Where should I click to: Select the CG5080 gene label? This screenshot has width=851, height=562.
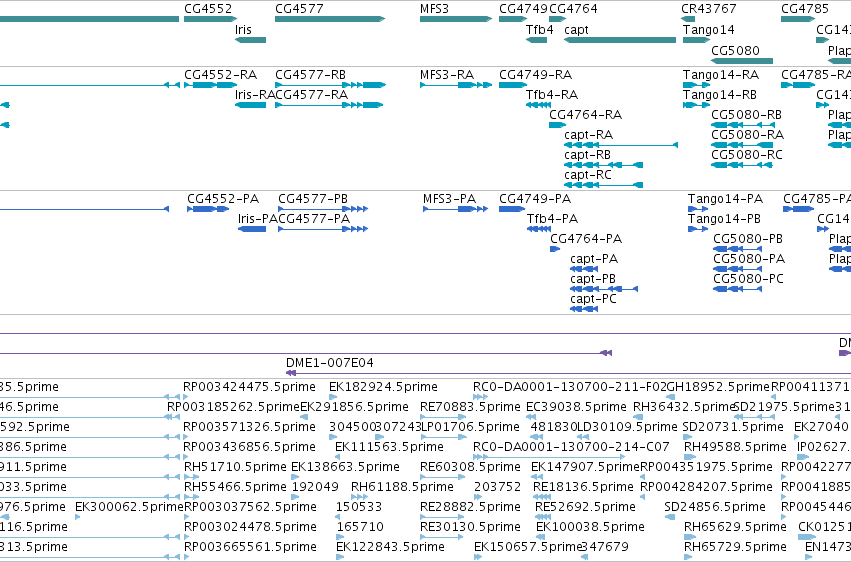point(735,50)
